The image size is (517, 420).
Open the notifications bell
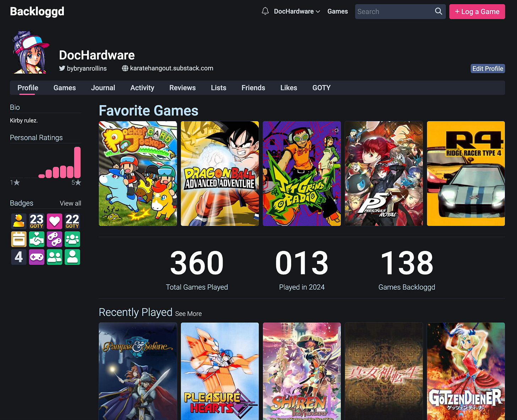[265, 11]
